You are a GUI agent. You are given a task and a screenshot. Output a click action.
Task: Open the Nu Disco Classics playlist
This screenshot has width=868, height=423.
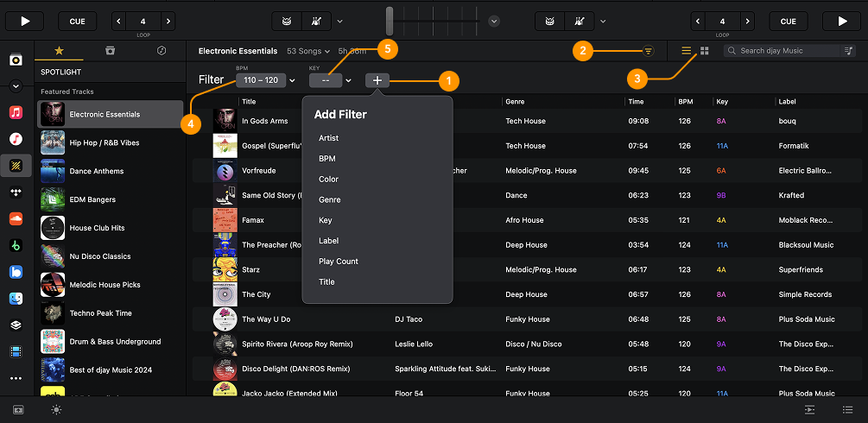[x=110, y=256]
